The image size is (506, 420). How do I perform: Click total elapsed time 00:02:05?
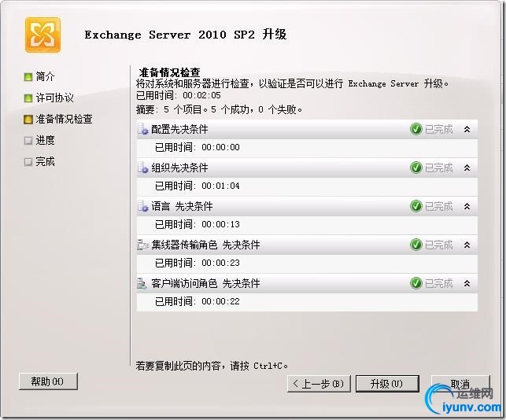tap(179, 95)
